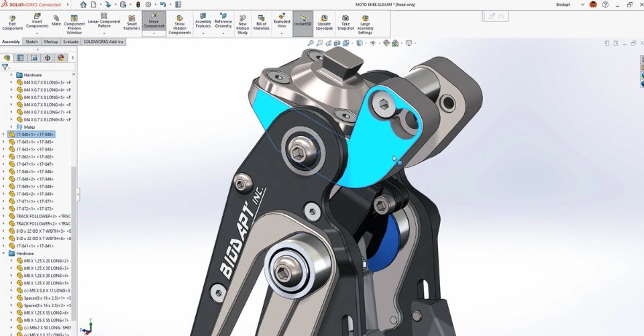Expand the Mates folder node
Viewport: 644px width, 336px height.
point(11,127)
